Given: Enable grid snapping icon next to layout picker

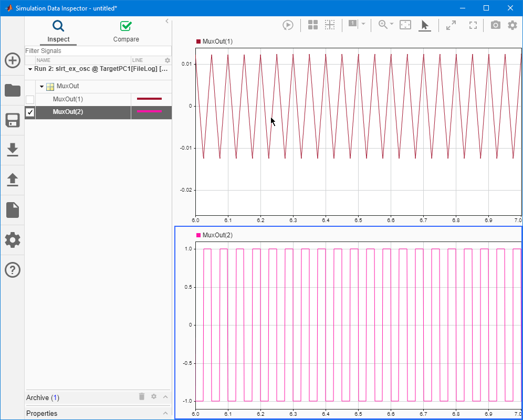Looking at the screenshot, I should coord(330,25).
